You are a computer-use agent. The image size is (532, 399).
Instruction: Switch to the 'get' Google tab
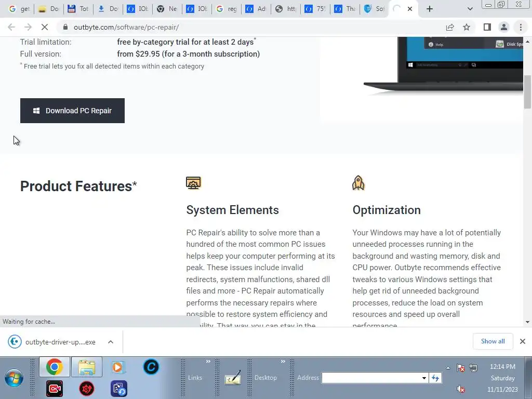19,9
